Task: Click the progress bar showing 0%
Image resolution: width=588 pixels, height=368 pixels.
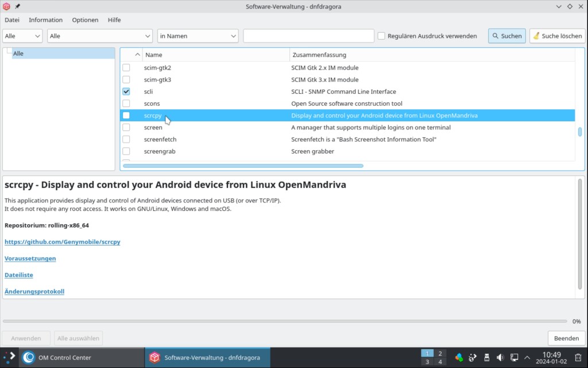Action: tap(285, 321)
